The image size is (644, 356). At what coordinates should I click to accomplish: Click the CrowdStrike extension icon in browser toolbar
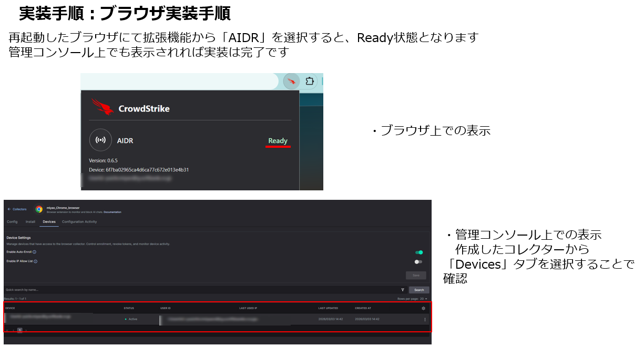click(x=291, y=82)
